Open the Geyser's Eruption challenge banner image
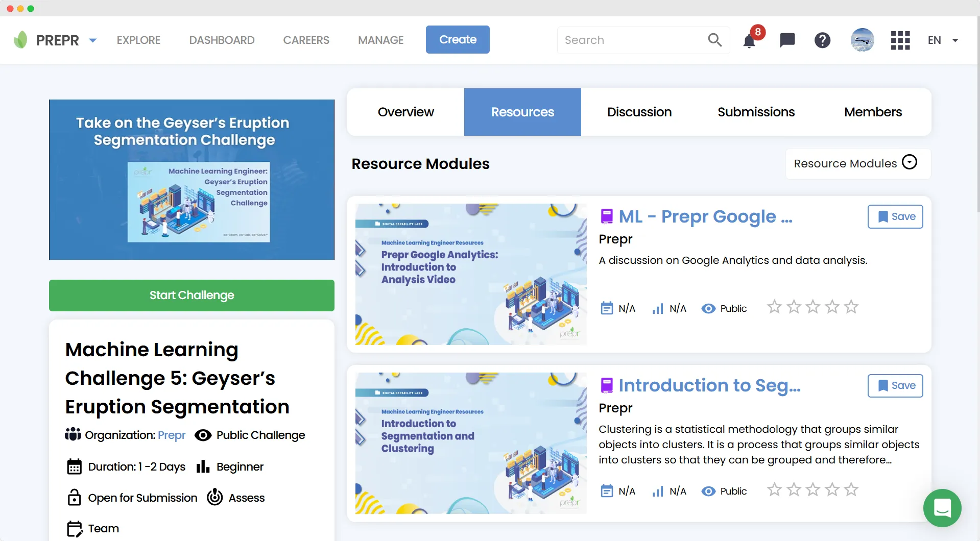Viewport: 980px width, 541px height. coord(192,179)
